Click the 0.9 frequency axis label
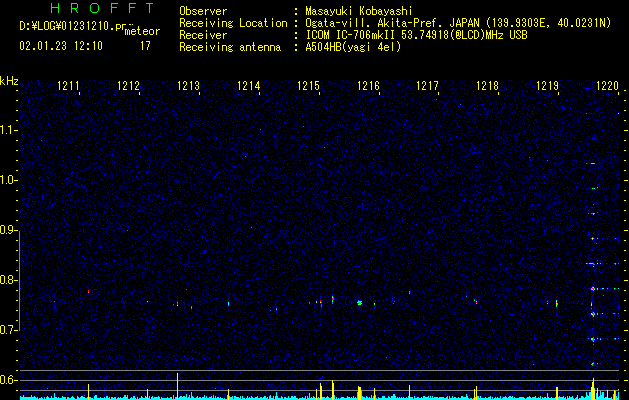This screenshot has height=400, width=629. pos(9,230)
